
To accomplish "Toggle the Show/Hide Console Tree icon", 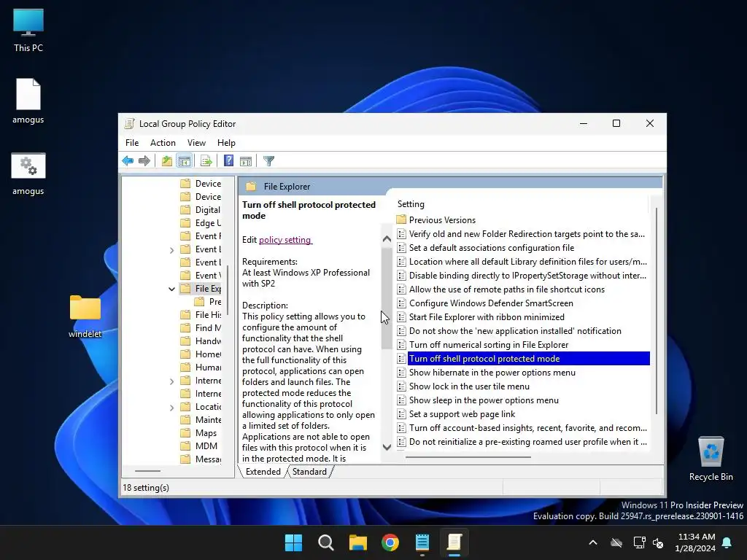I will (x=184, y=161).
